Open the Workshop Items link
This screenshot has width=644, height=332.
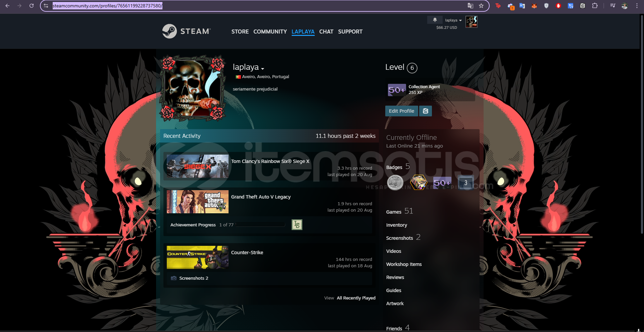point(404,264)
